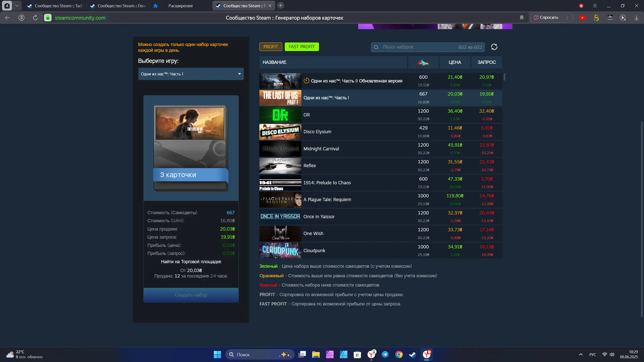Click the booster pack card preview image
Screen dimensions: 644x362
click(x=191, y=148)
